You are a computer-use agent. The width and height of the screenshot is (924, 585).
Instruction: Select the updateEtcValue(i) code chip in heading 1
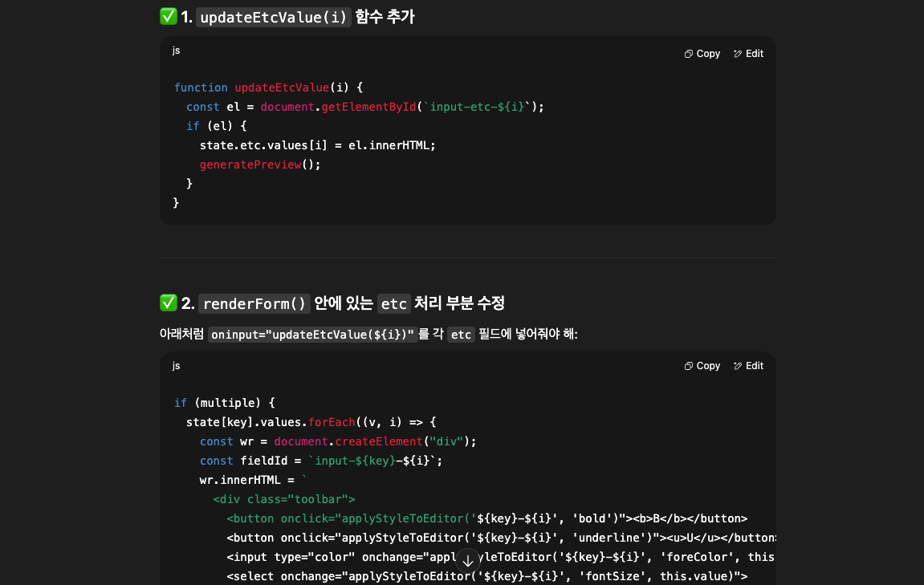point(274,16)
